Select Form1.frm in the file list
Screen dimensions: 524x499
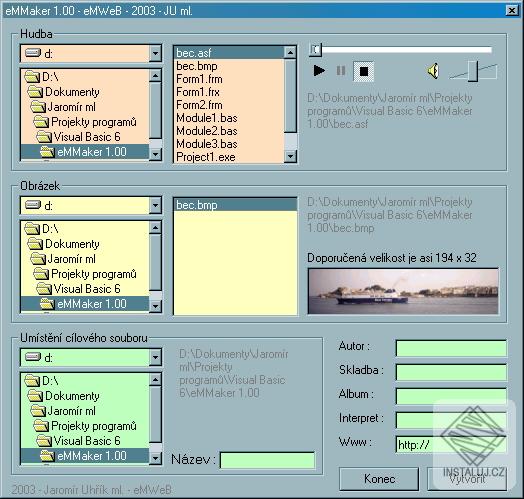click(x=229, y=79)
